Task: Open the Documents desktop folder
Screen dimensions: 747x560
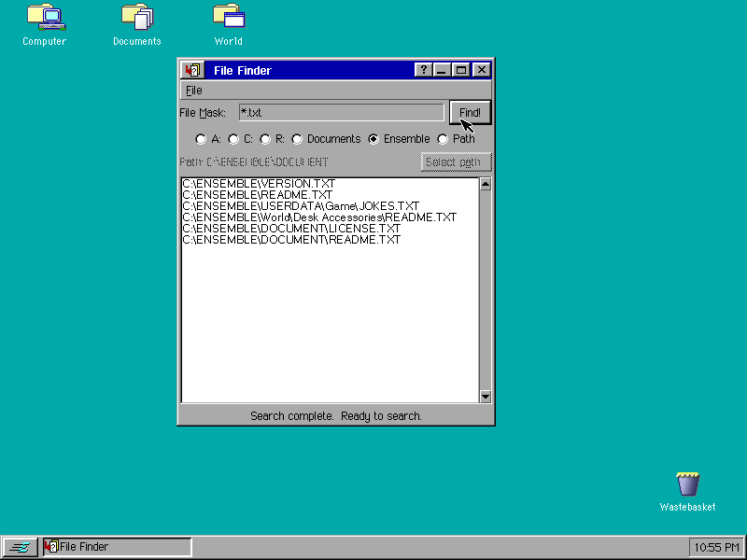Action: coord(137,25)
